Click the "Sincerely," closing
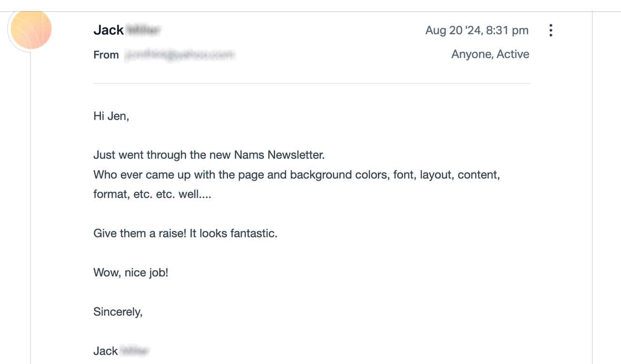Viewport: 621px width, 364px height. (x=118, y=312)
